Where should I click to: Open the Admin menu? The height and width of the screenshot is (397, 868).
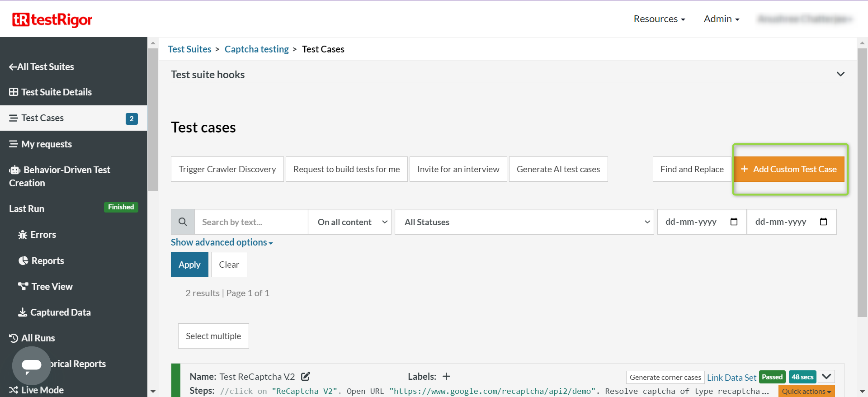(721, 19)
